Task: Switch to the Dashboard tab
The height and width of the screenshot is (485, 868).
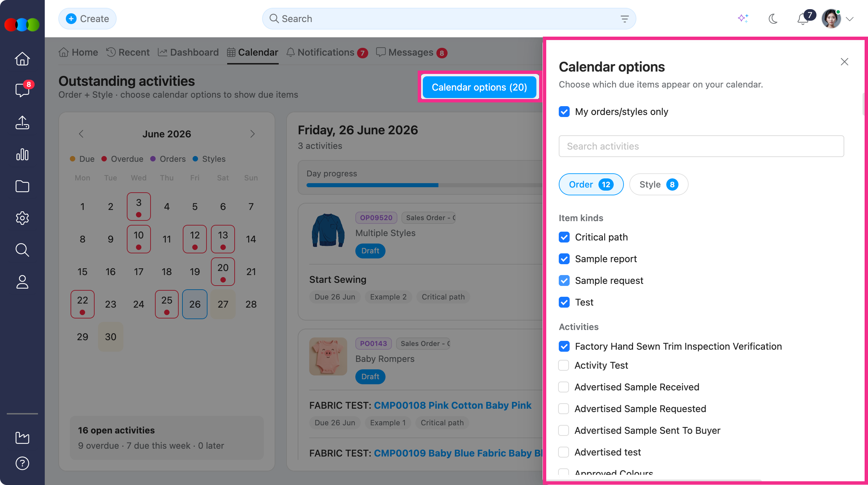Action: [x=188, y=53]
